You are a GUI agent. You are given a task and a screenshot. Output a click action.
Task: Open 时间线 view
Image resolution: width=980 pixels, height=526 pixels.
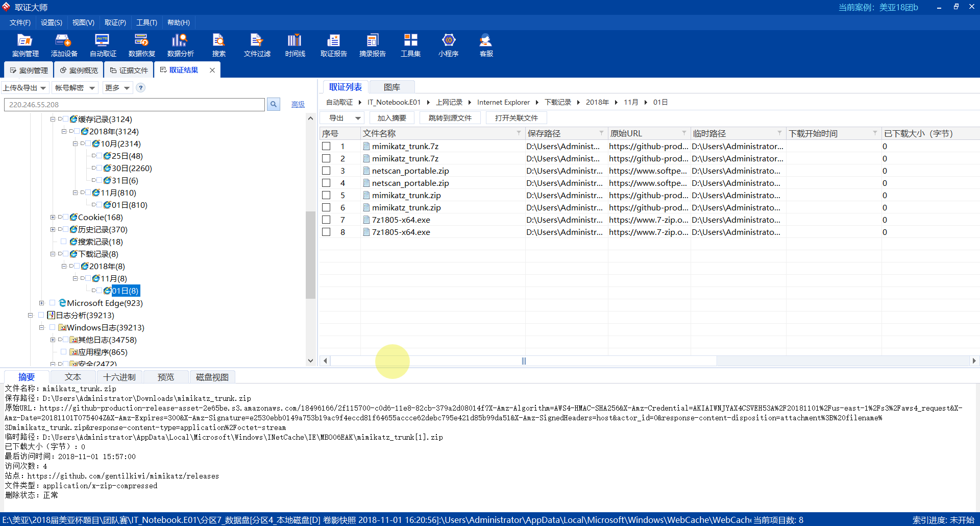point(295,45)
